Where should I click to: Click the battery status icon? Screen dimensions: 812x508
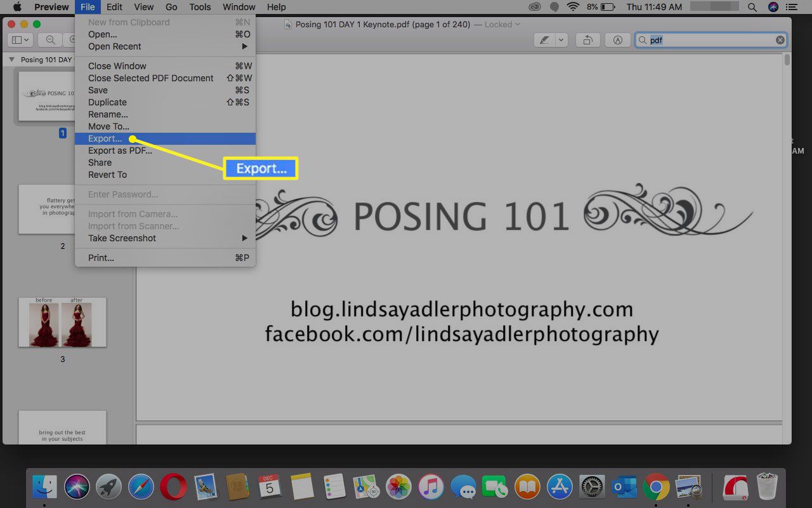pos(608,7)
